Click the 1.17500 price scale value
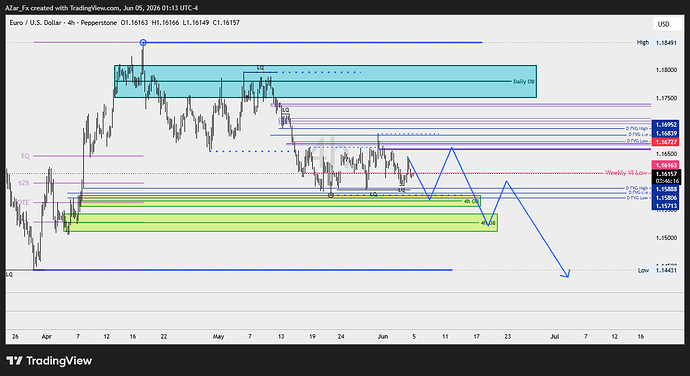 pos(666,98)
